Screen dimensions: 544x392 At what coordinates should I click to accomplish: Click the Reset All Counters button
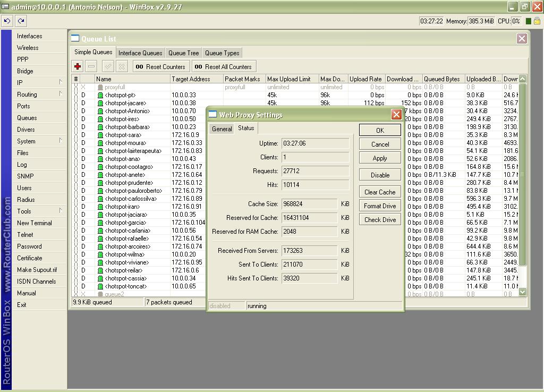pos(223,66)
